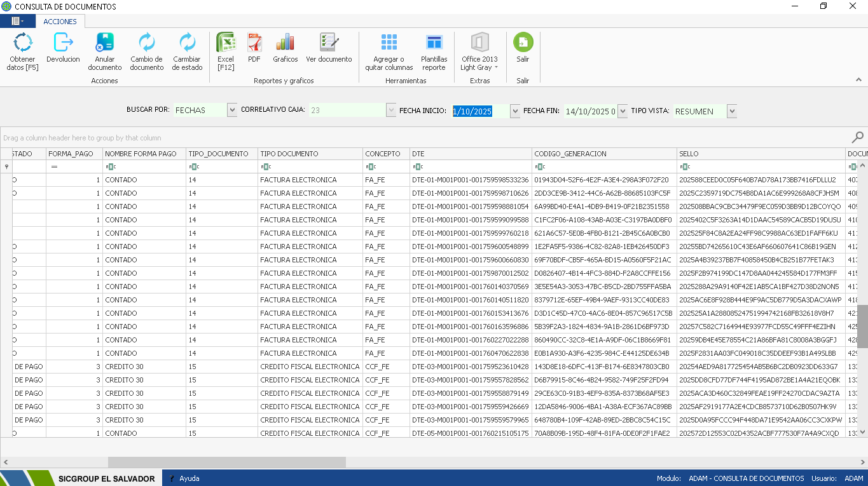Select Cambio de documento tool
Image resolution: width=868 pixels, height=486 pixels.
click(x=147, y=43)
